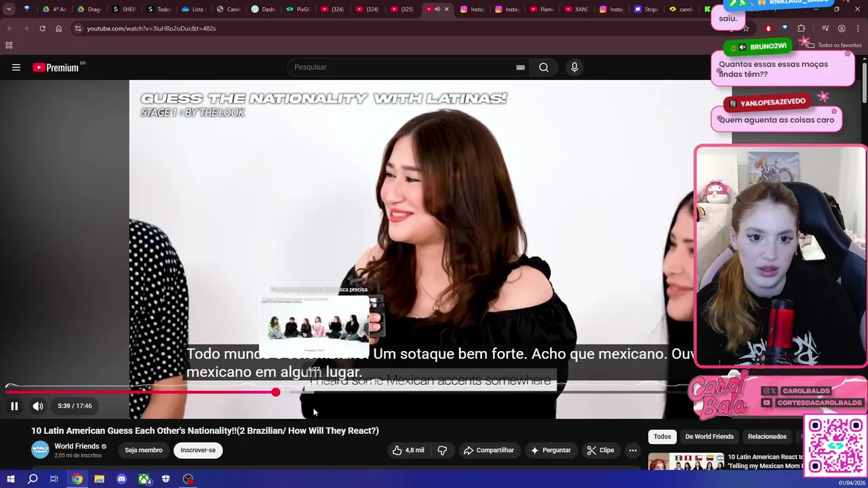
Task: Open the media control playlist icon
Action: (x=825, y=28)
